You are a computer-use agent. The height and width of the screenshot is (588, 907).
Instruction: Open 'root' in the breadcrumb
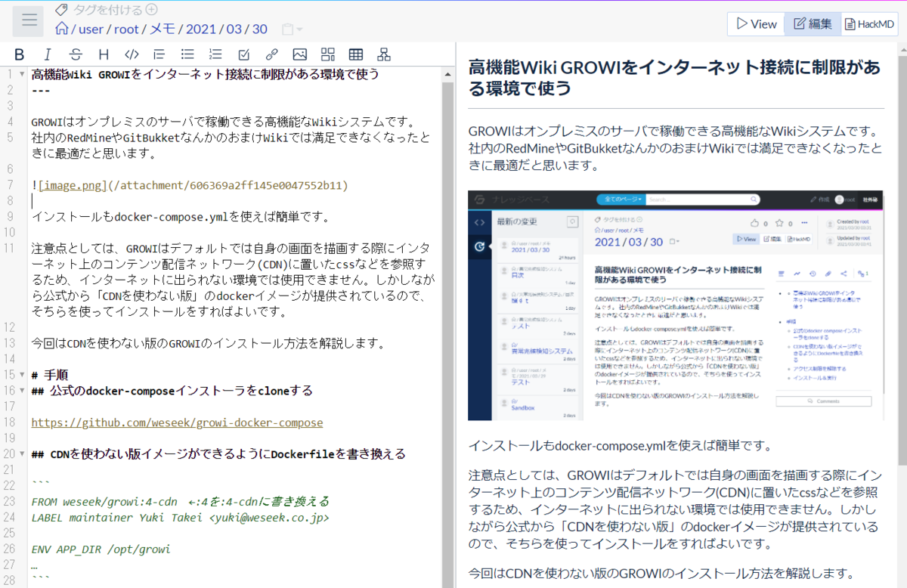(127, 29)
